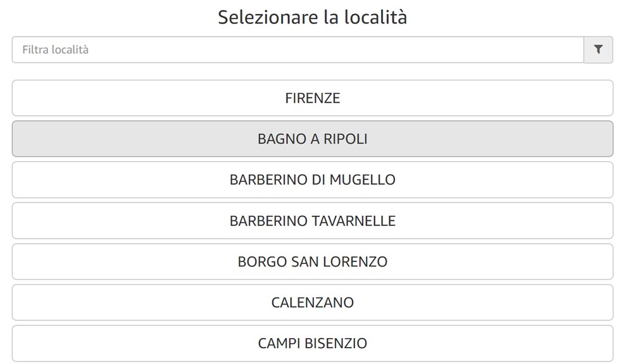Pick BARBERINO DI MUGELLO
This screenshot has width=633, height=364.
coord(313,180)
